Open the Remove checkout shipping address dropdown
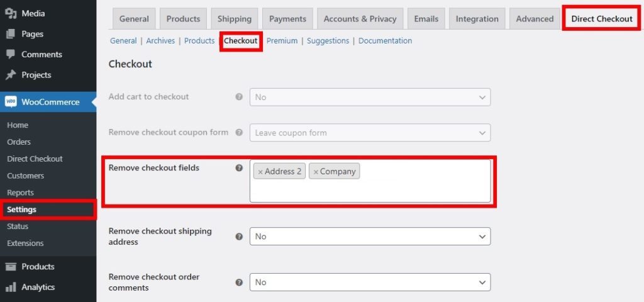This screenshot has width=644, height=302. [x=370, y=237]
